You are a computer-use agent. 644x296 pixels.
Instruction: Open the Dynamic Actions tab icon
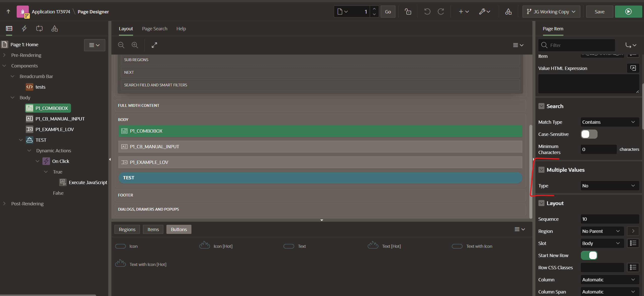(24, 29)
